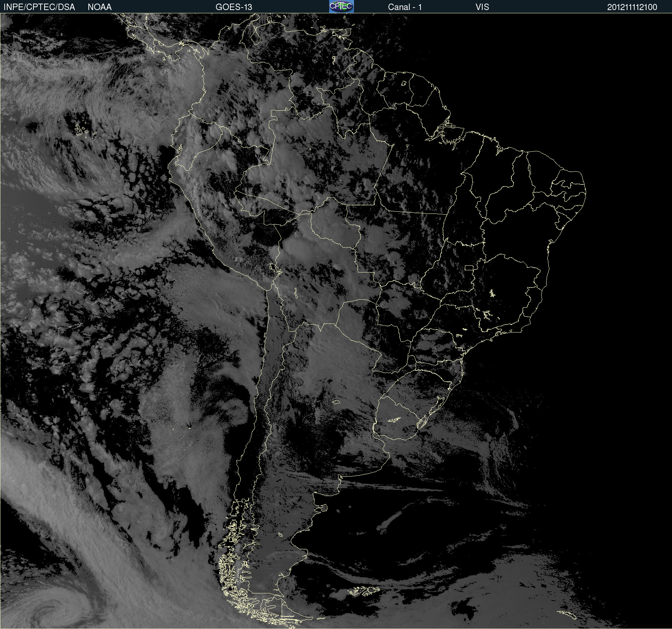
Task: Click the NOAA label in the header
Action: click(x=100, y=7)
